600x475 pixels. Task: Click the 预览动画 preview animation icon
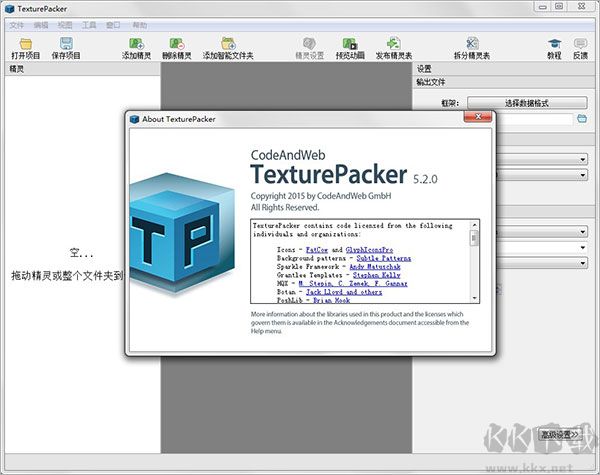tap(350, 43)
